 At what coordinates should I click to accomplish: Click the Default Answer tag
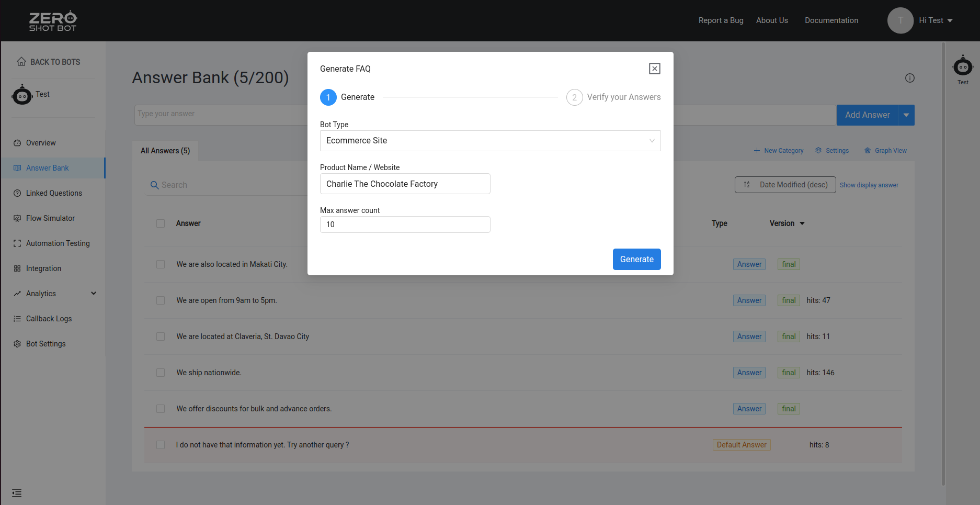click(742, 445)
